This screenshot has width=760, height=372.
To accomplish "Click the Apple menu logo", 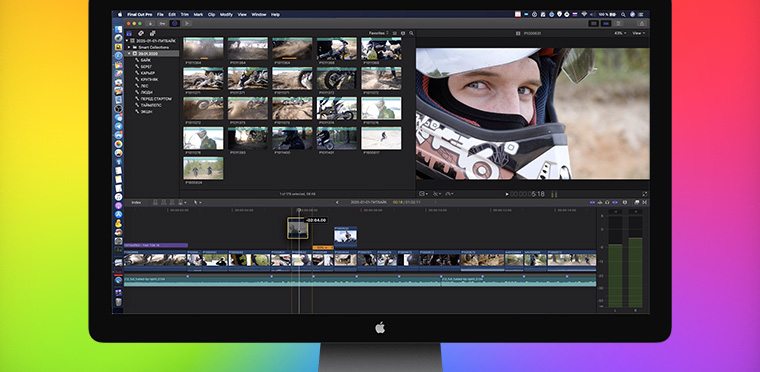I will [120, 15].
